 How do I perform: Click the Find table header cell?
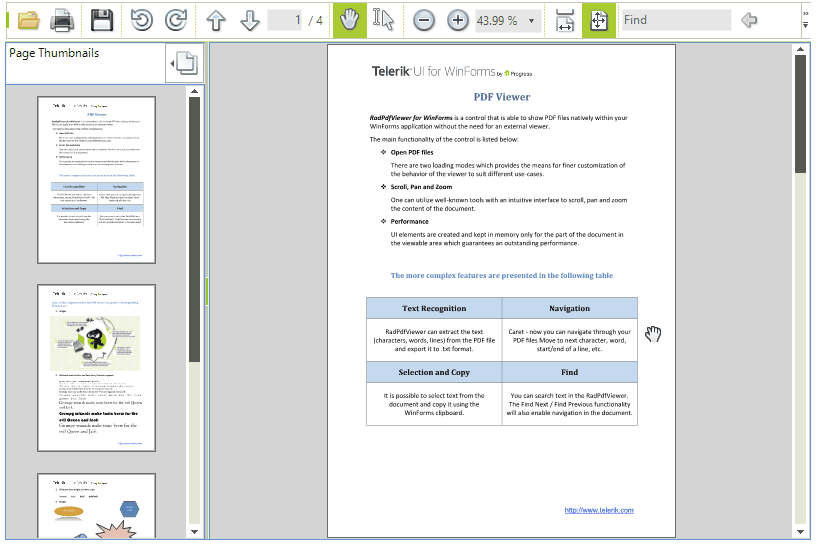pos(569,372)
